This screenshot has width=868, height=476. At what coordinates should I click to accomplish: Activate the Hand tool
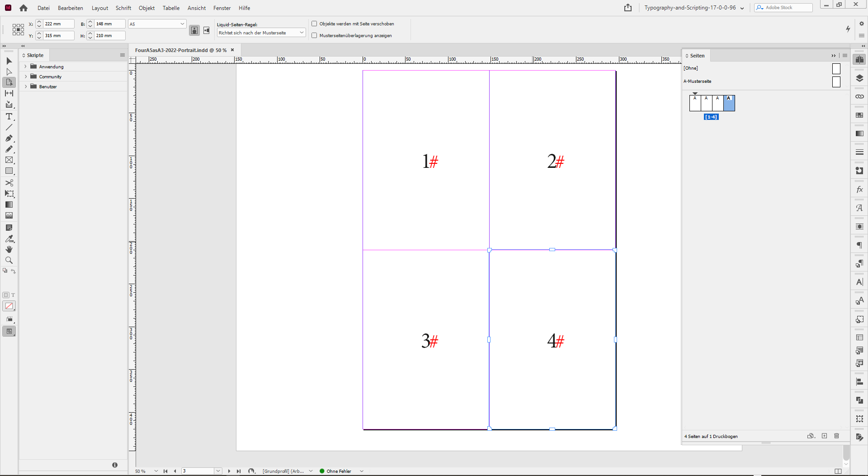point(8,249)
